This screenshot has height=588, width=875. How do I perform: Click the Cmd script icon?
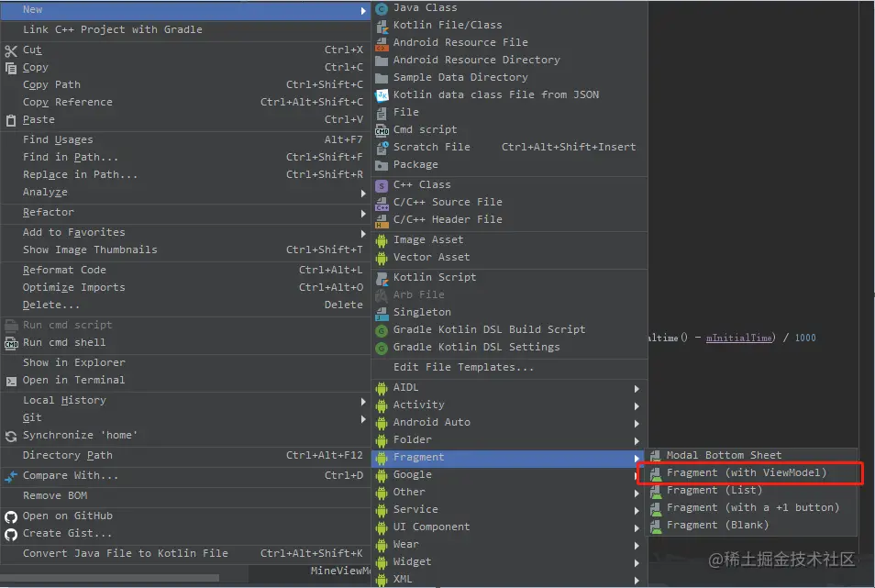(x=382, y=130)
